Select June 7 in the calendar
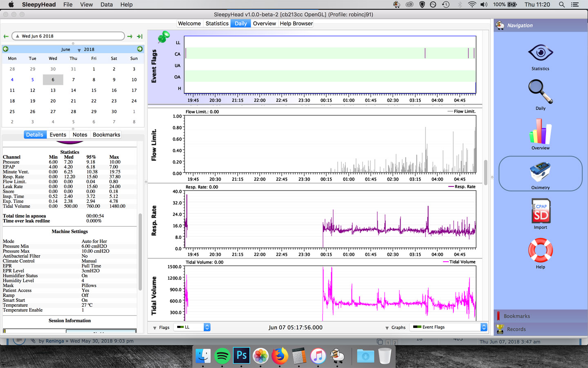 [73, 80]
